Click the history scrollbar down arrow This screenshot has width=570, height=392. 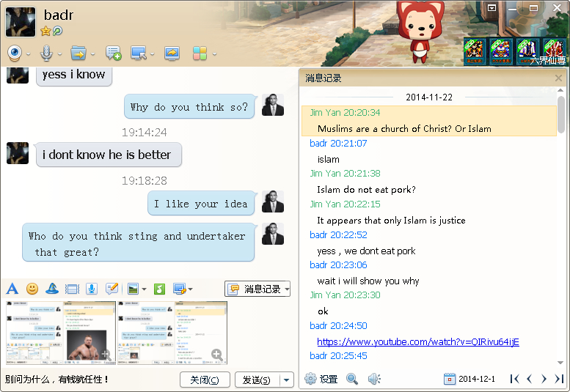click(x=560, y=363)
